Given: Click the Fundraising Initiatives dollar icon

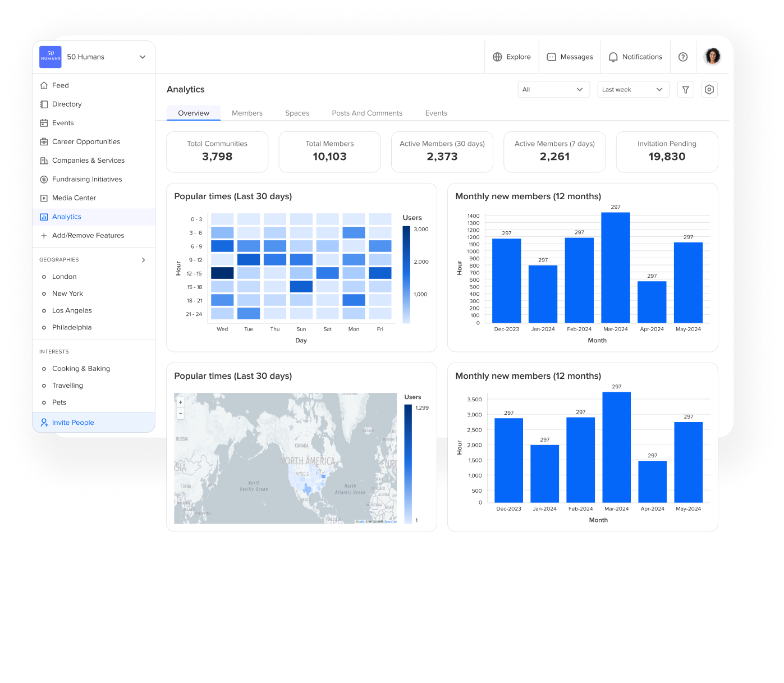Looking at the screenshot, I should (44, 179).
